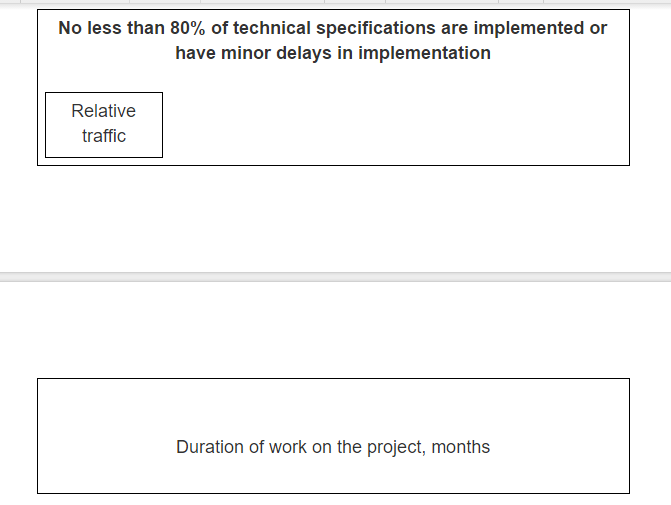Viewport: 671px width, 505px height.
Task: Click the word 'months' in the lower box
Action: (460, 447)
